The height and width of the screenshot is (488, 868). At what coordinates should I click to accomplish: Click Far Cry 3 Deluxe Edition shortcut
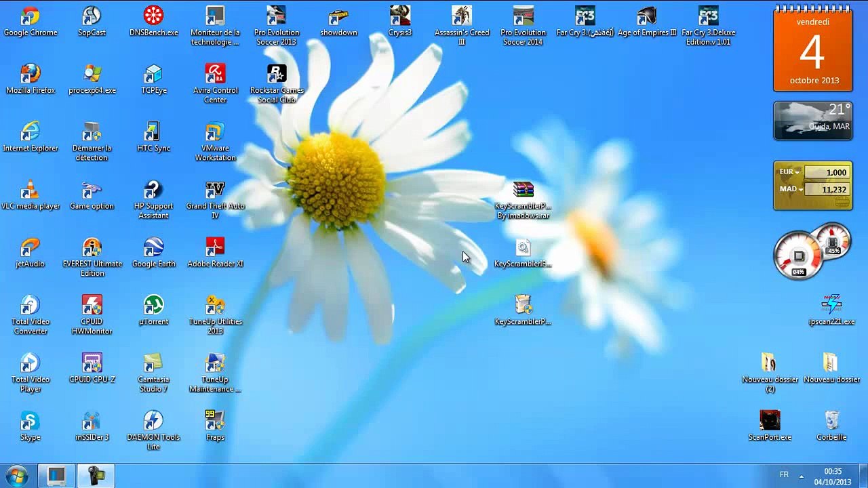point(708,26)
